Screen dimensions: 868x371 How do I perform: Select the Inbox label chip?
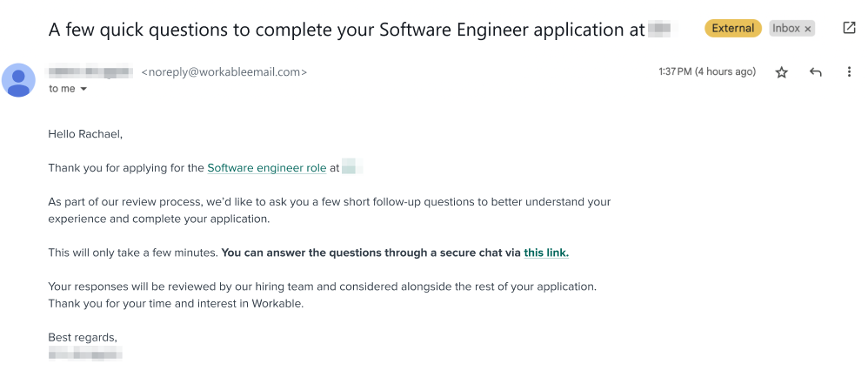785,29
